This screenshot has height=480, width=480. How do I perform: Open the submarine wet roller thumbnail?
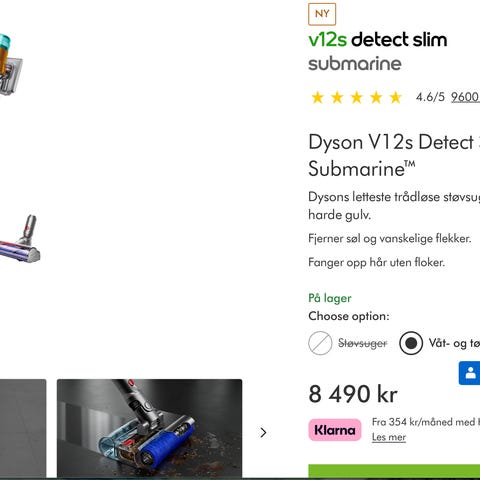[x=149, y=429]
